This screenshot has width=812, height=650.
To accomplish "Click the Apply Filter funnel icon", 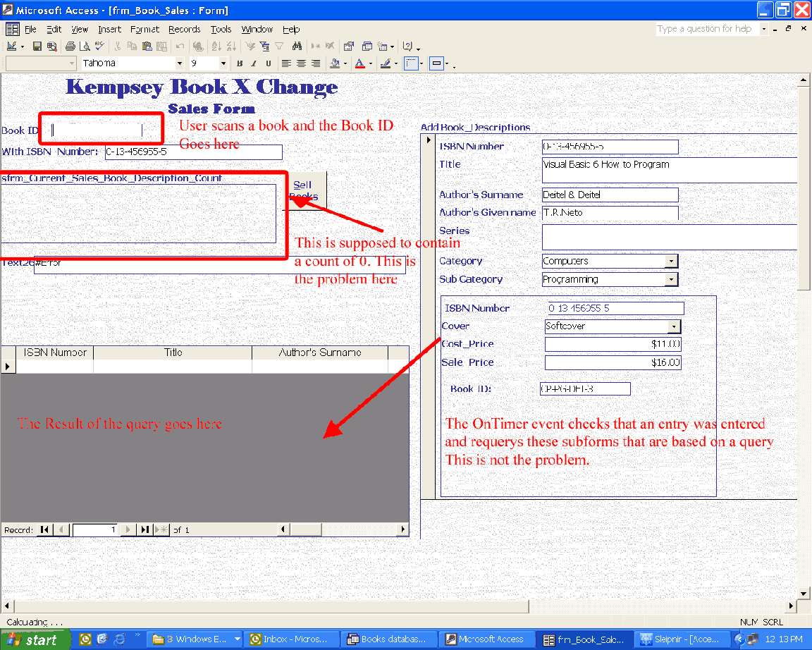I will (x=279, y=47).
